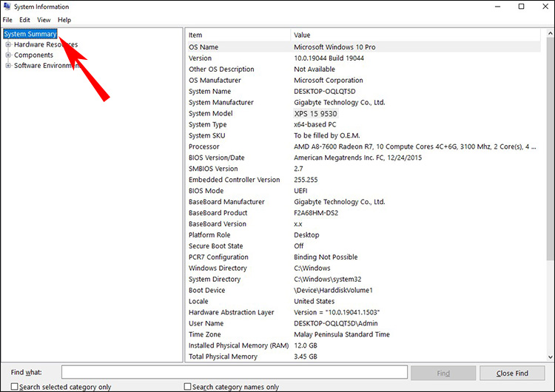Screen dimensions: 555x392
Task: Click the scrollbar up arrow
Action: click(551, 33)
